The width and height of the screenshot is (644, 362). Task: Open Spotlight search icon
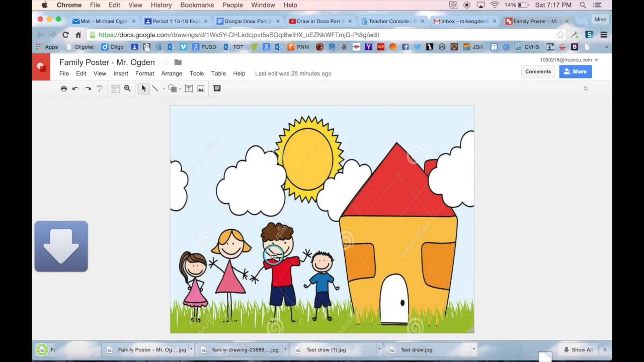point(583,5)
